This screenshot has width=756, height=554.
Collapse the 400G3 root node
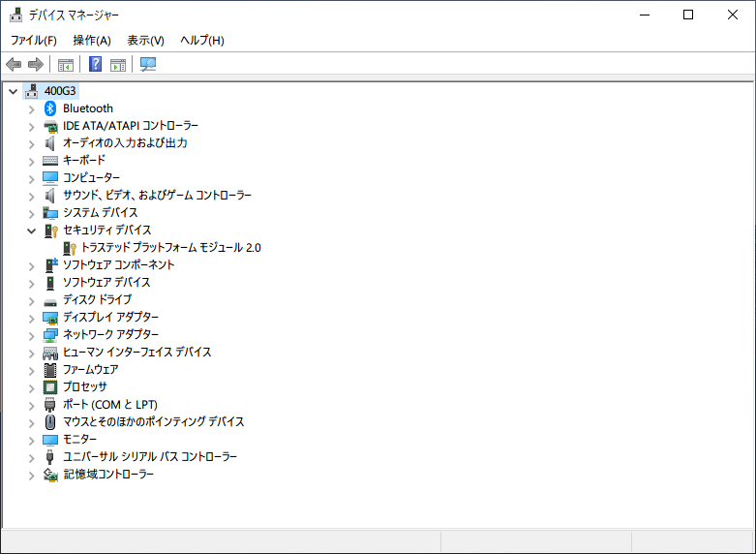(13, 91)
